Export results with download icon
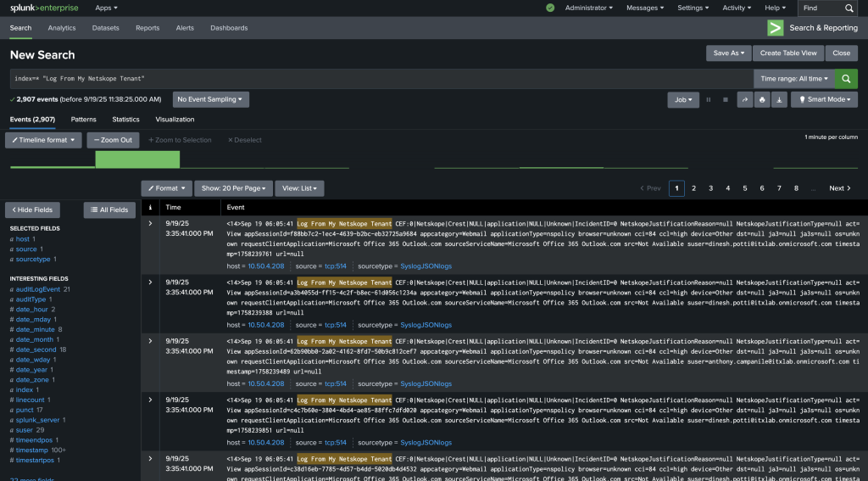Viewport: 868px width, 481px height. [x=780, y=100]
